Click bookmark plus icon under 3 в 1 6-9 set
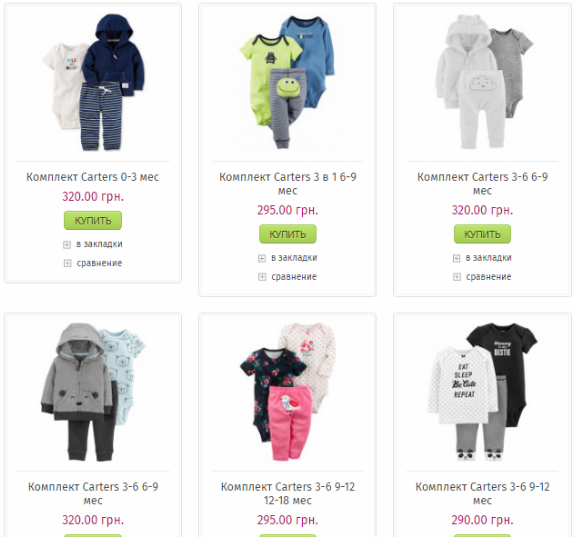The image size is (575, 537). point(261,258)
